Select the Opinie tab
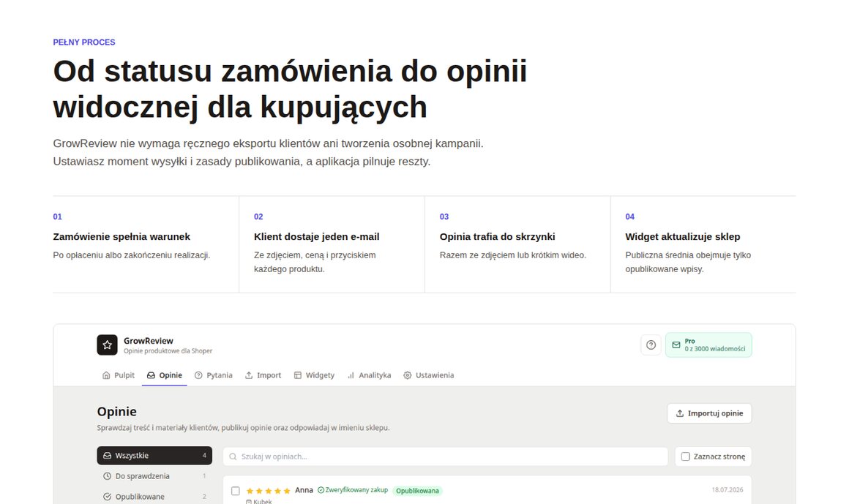This screenshot has width=849, height=504. (x=165, y=375)
